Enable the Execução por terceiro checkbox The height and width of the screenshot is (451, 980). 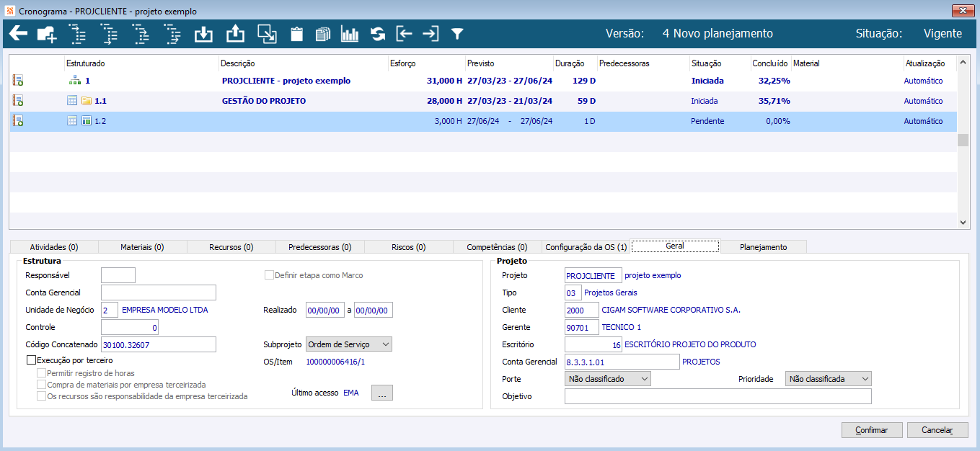pos(31,360)
